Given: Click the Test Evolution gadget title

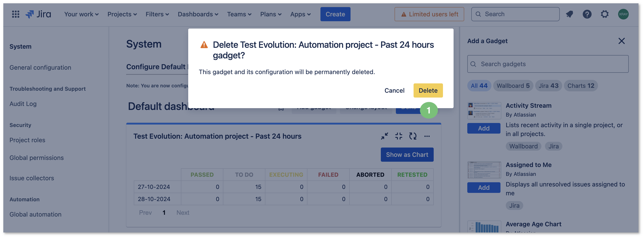Looking at the screenshot, I should pyautogui.click(x=217, y=136).
